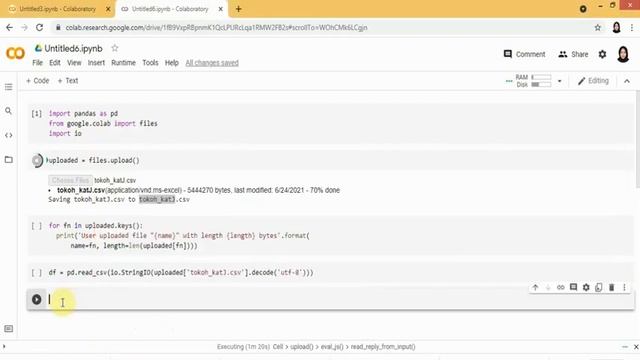Rename notebook title Untitled6.ipynb

click(73, 49)
